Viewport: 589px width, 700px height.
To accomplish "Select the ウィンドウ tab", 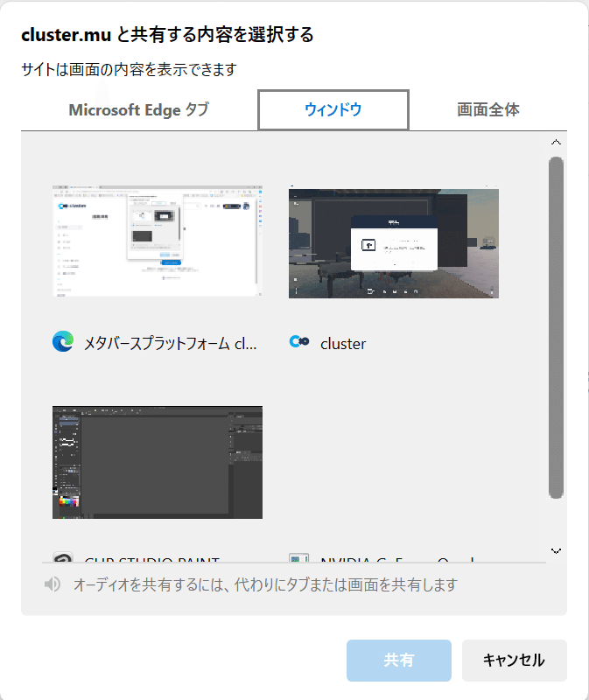I will (x=333, y=110).
